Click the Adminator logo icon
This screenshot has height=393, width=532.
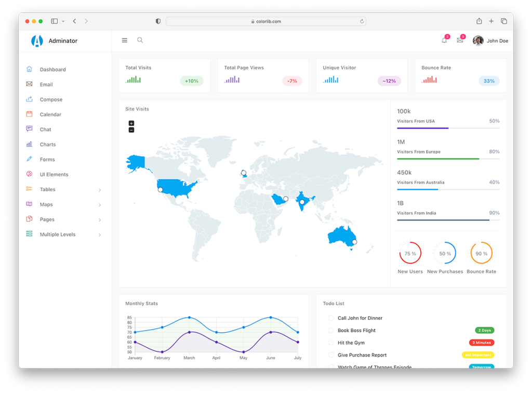click(37, 41)
